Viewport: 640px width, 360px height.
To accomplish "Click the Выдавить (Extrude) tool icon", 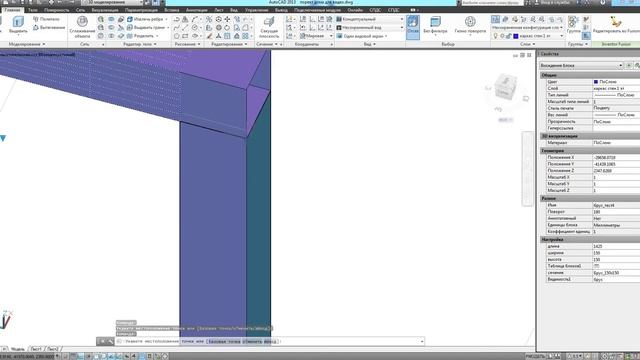I will 18,22.
